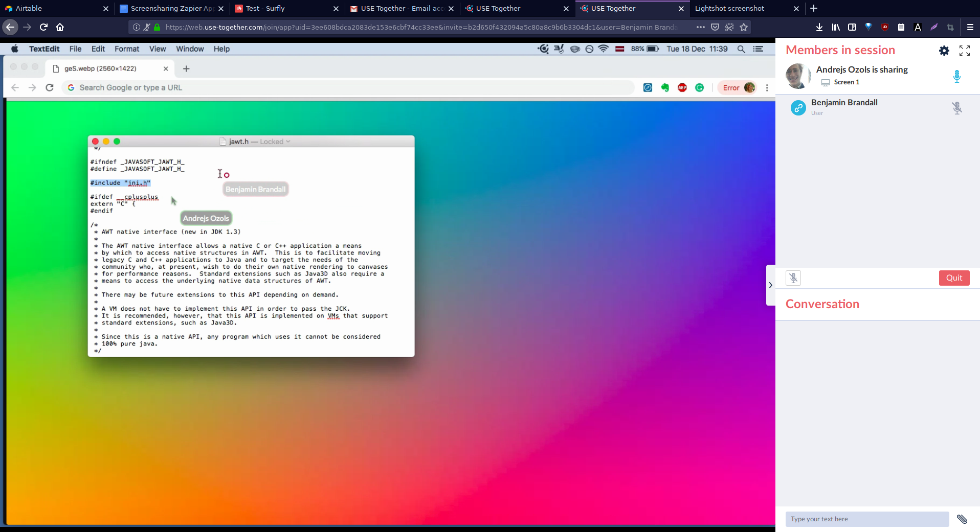Click the macOS Wi-Fi status icon
The image size is (980, 532).
click(x=604, y=49)
